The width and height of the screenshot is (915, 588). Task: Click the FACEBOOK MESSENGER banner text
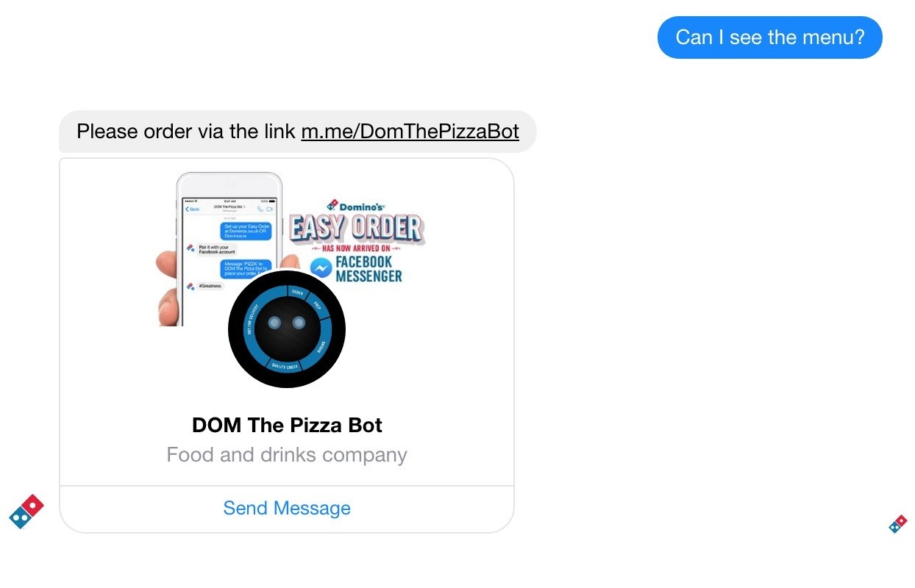click(x=369, y=269)
